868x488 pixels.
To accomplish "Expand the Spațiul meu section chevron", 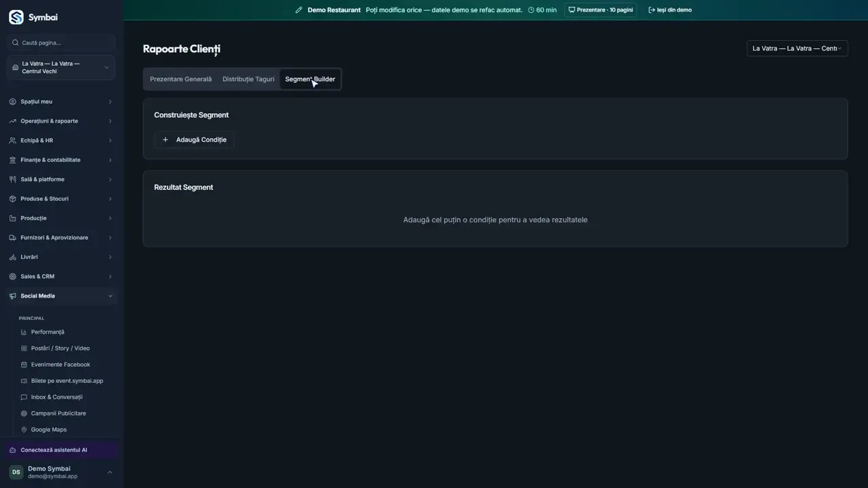I will (110, 102).
